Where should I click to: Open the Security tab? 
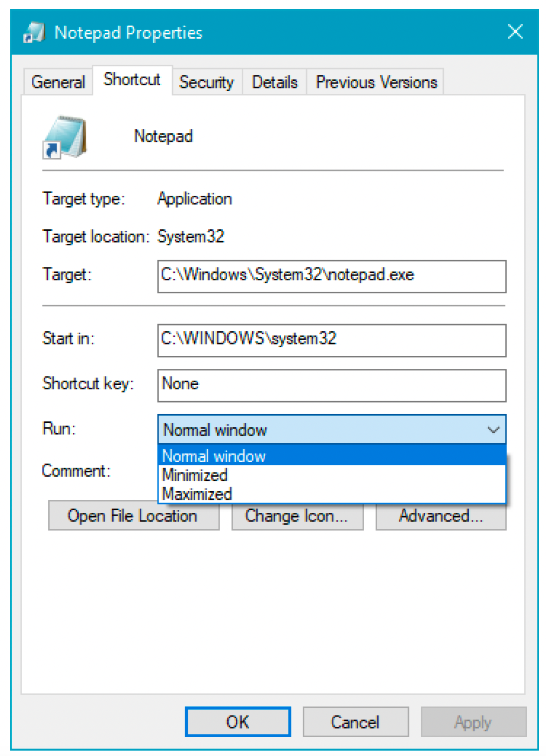[x=207, y=82]
